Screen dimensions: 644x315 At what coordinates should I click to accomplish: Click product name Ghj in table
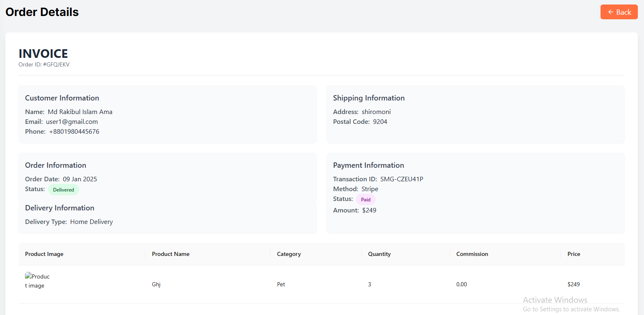(x=156, y=284)
